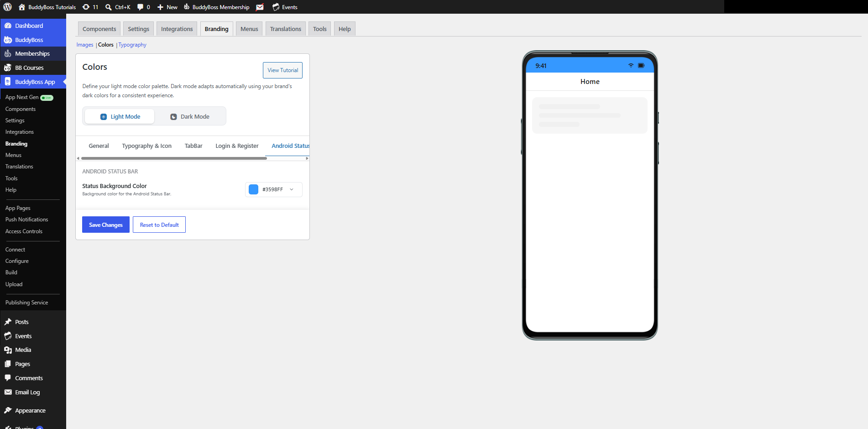Click the BuddyBoss App phone icon

(8, 82)
